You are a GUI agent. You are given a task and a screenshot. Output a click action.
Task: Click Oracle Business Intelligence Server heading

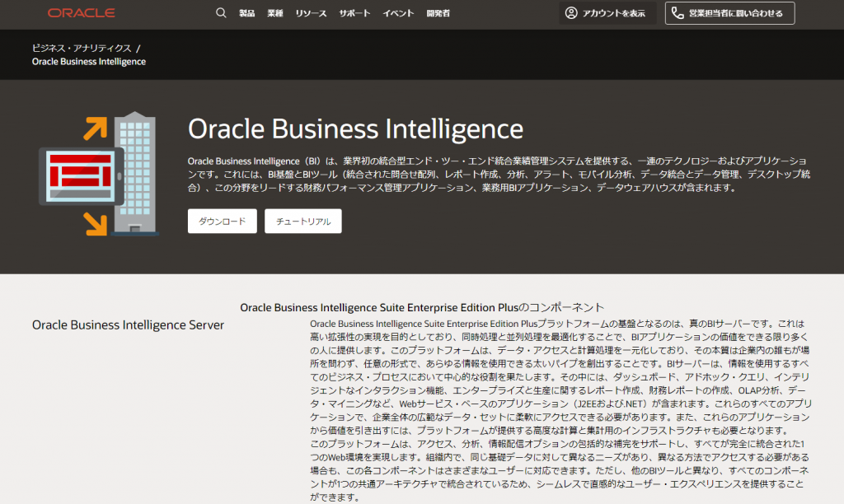click(x=128, y=325)
